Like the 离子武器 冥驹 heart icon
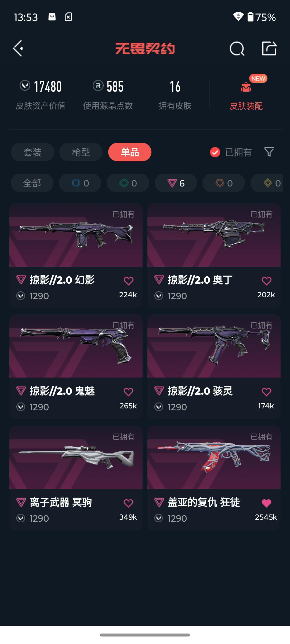This screenshot has height=644, width=290. pos(128,503)
